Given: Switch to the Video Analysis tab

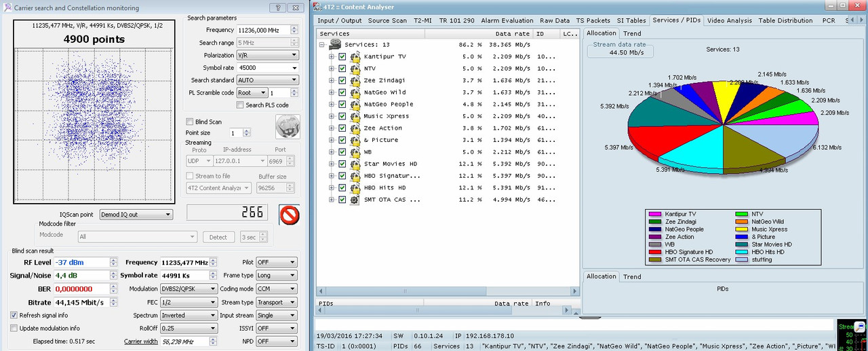Looking at the screenshot, I should coord(731,20).
